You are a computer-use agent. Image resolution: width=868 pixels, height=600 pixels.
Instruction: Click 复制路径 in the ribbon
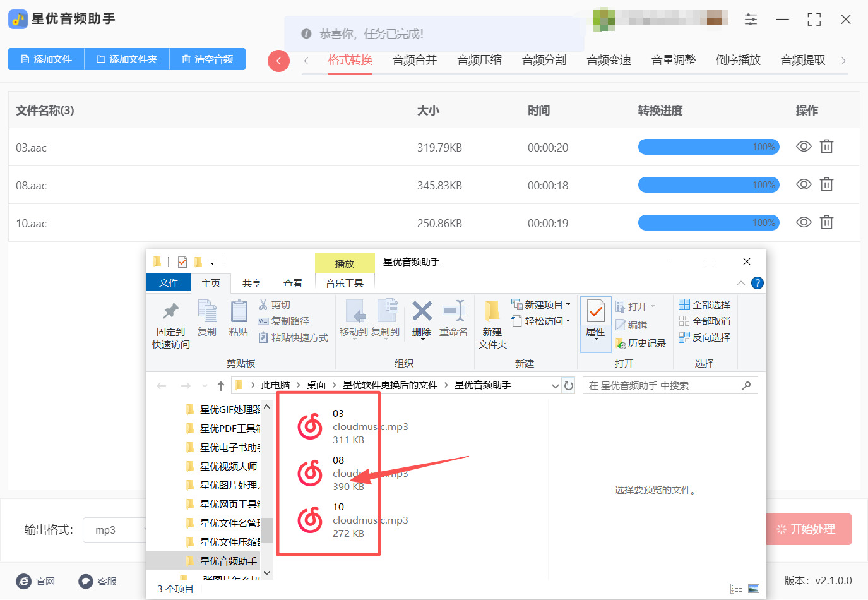pyautogui.click(x=284, y=321)
